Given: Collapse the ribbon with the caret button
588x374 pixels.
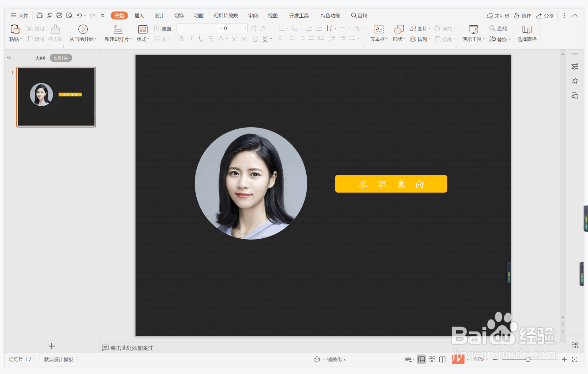Looking at the screenshot, I should coord(575,15).
